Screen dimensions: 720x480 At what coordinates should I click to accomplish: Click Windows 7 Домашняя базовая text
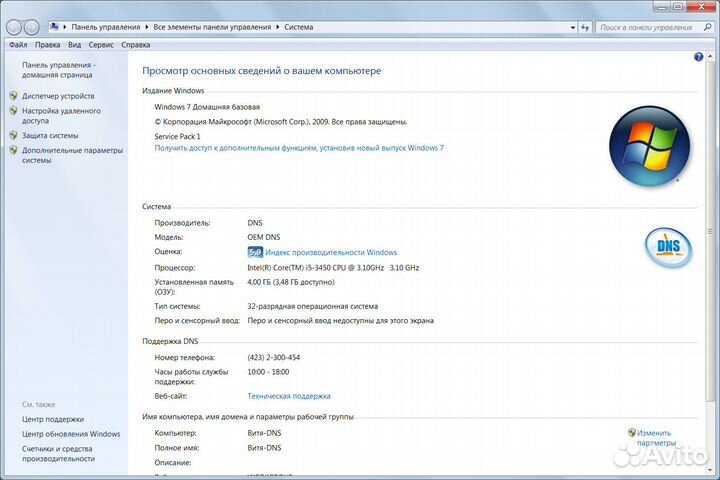tap(207, 107)
